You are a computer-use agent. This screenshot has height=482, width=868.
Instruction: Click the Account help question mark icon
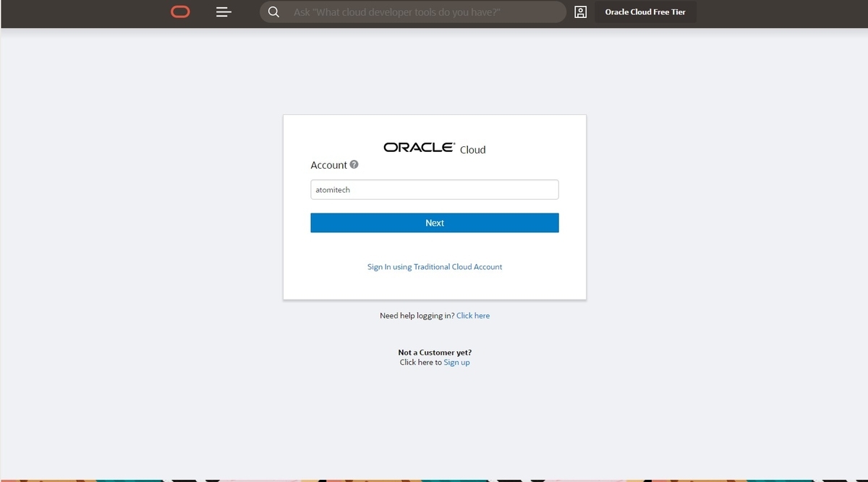pos(354,164)
